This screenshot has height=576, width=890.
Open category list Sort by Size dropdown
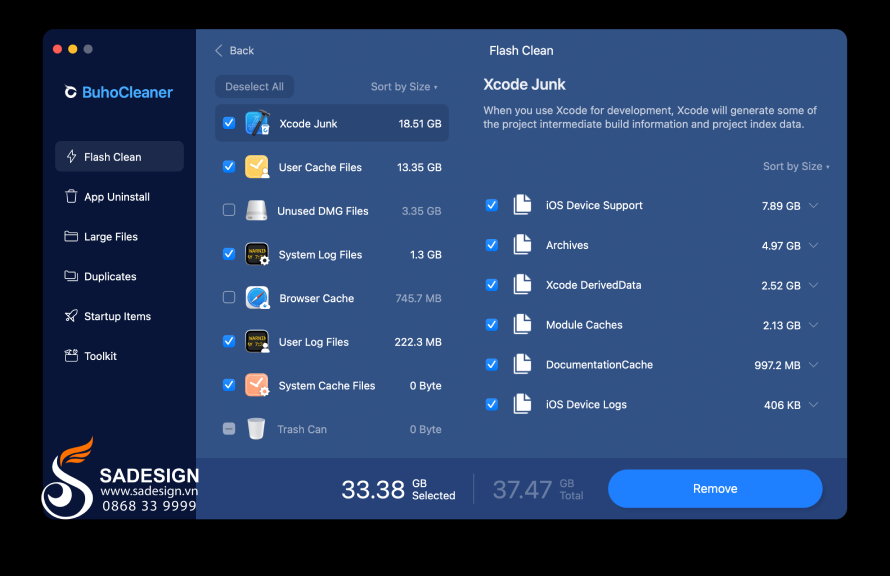(x=404, y=87)
